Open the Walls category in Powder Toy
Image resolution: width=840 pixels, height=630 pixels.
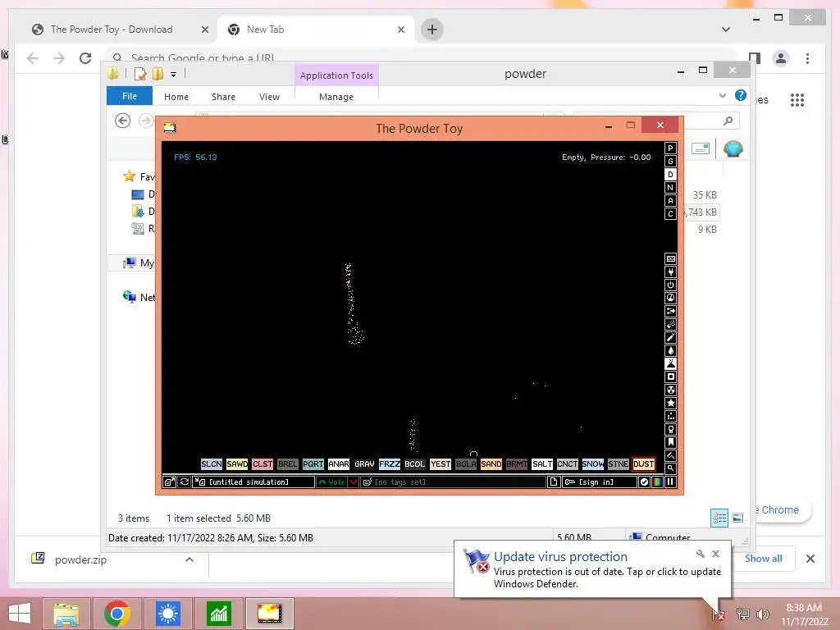(670, 258)
